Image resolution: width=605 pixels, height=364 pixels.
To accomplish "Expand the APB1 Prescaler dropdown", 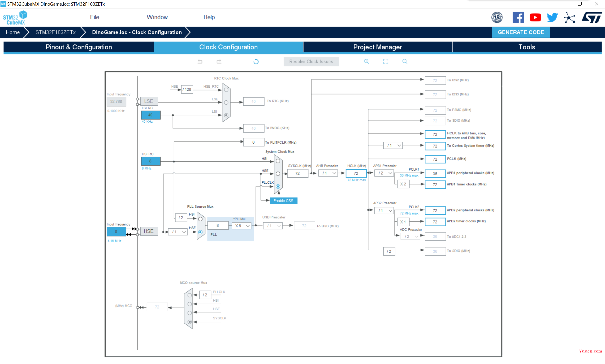I will point(385,173).
